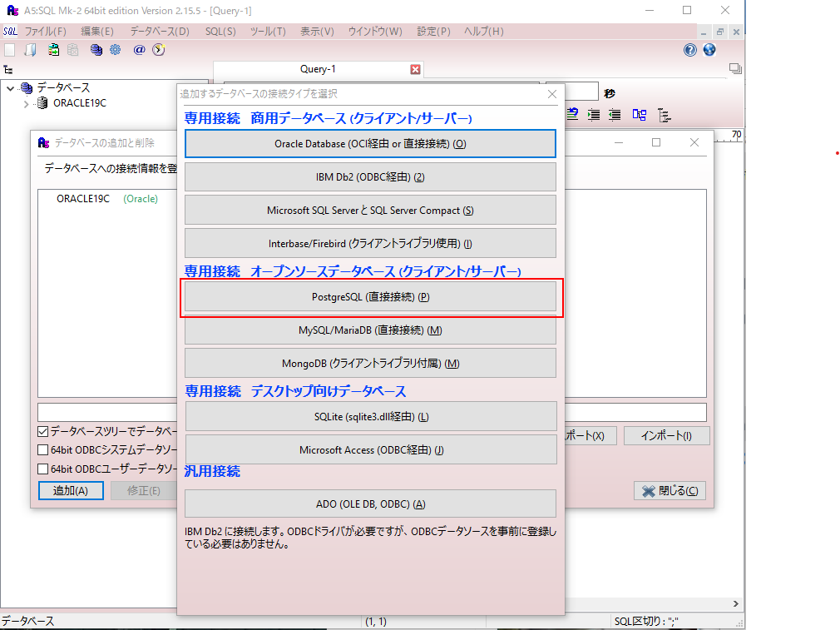Click the clock/history toolbar icon
The image size is (840, 630).
(158, 50)
